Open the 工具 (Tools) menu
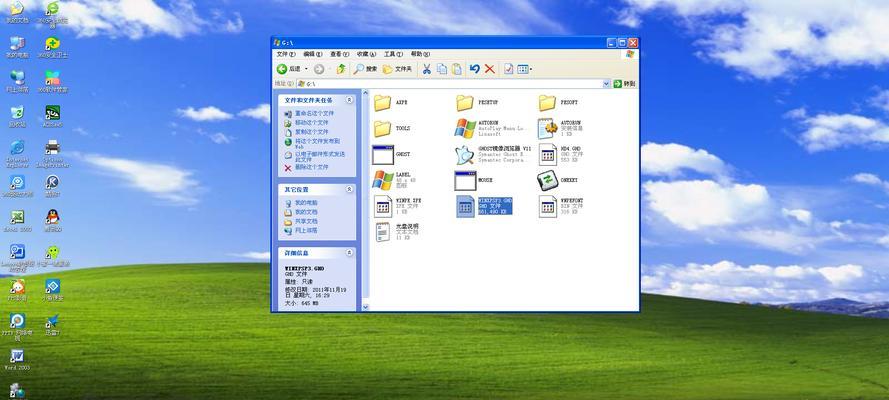 (x=393, y=54)
